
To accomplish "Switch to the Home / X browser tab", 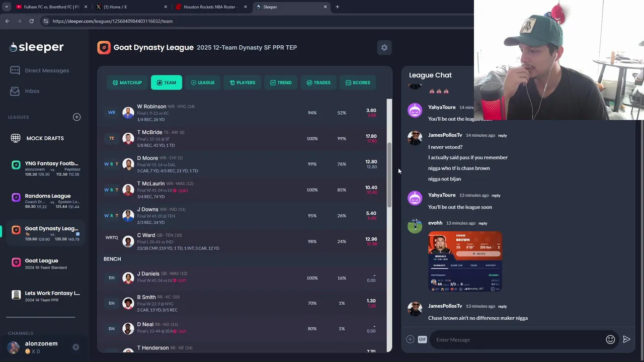I will pos(130,7).
